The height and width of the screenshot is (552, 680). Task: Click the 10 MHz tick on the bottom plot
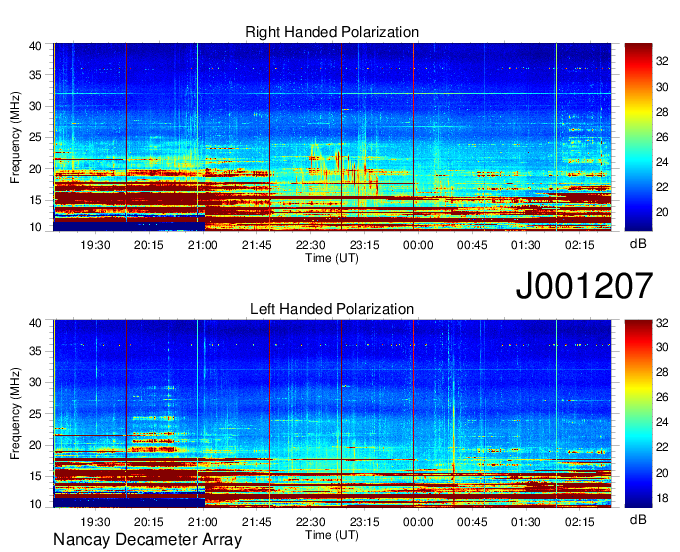pos(35,504)
